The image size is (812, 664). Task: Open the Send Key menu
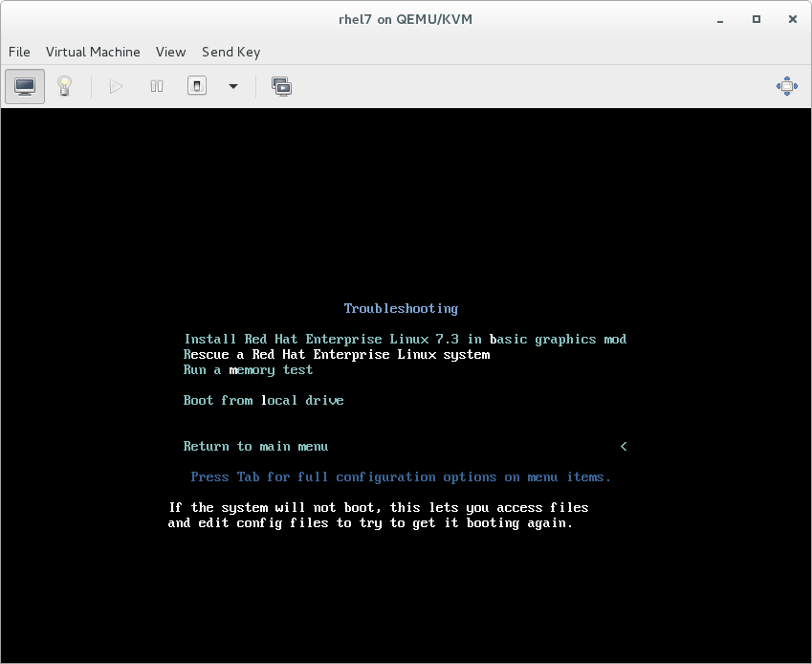(230, 52)
